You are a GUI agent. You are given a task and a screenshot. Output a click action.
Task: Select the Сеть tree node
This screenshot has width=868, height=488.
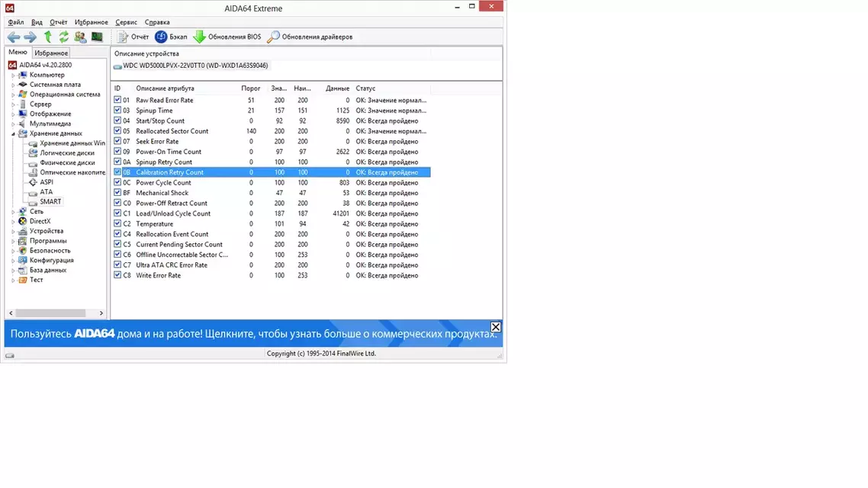(37, 211)
